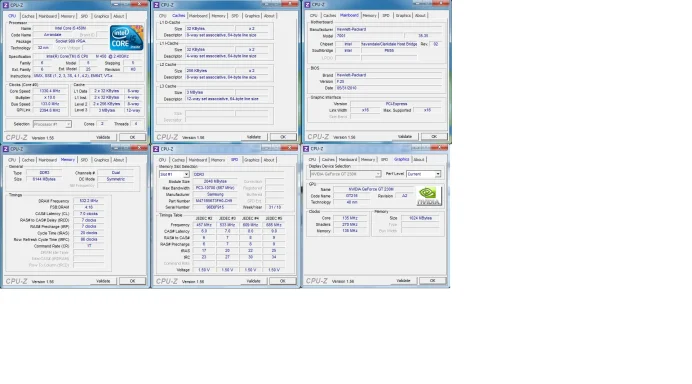The height and width of the screenshot is (384, 692).
Task: Switch to Caches tab in CPU tab window
Action: 28,16
